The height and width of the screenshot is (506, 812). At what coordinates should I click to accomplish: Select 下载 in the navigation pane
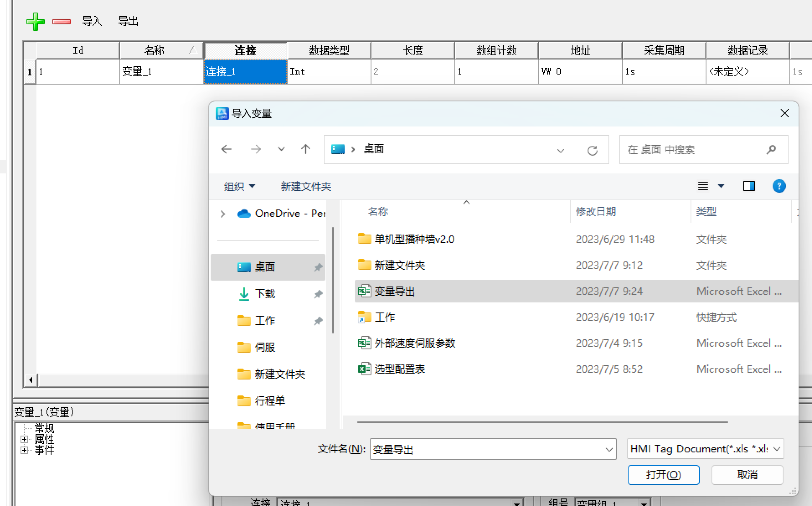[x=268, y=294]
